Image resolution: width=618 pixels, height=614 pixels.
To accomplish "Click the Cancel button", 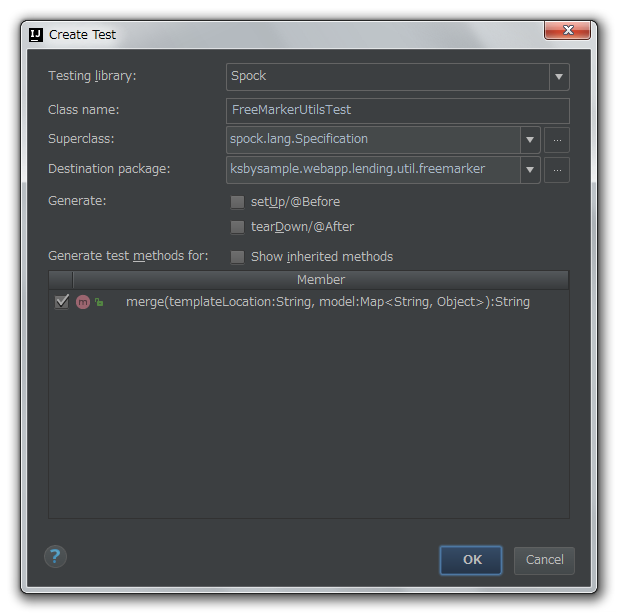I will coord(544,560).
